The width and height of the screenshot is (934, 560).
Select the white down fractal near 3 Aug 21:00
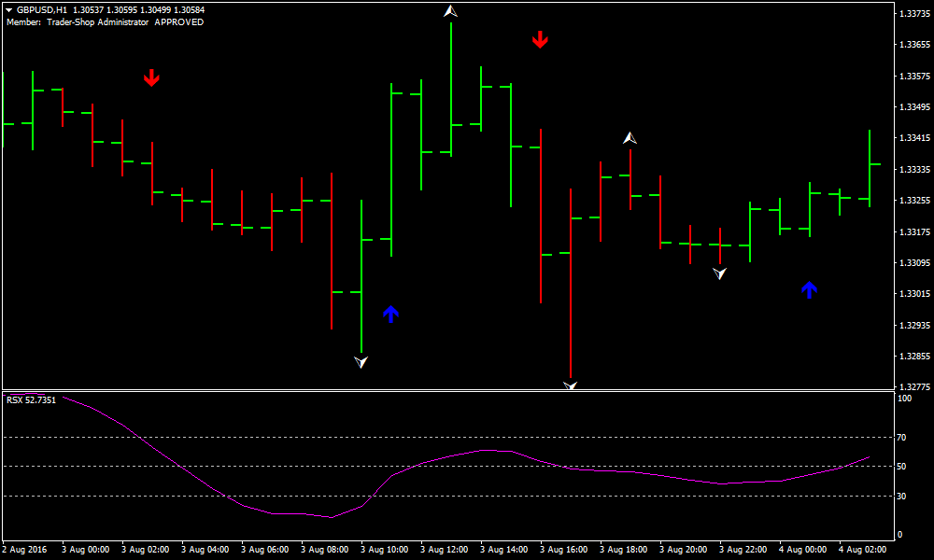719,273
